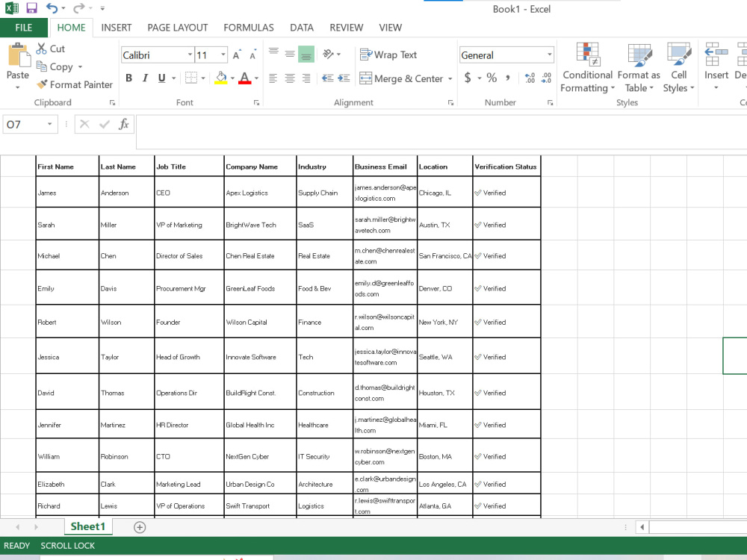Open Font Color dropdown arrow
This screenshot has height=560, width=747.
[256, 78]
